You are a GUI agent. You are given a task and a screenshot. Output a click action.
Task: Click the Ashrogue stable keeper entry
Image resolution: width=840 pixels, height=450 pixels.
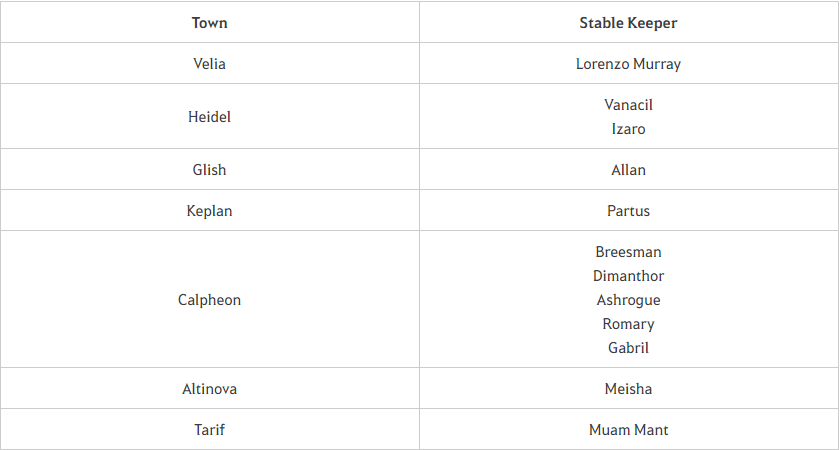628,299
